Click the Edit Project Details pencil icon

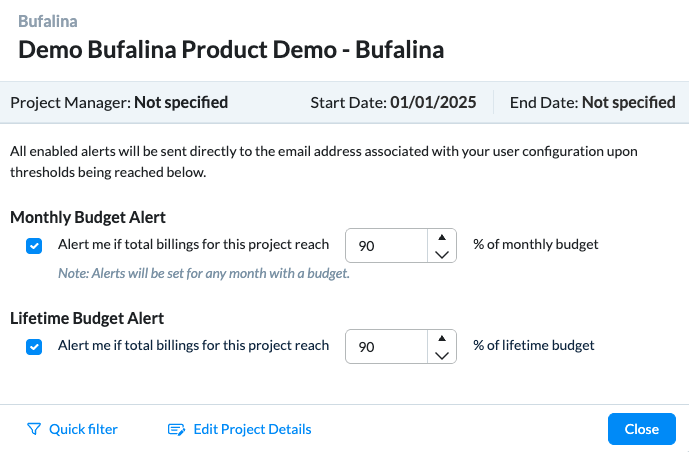tap(177, 429)
